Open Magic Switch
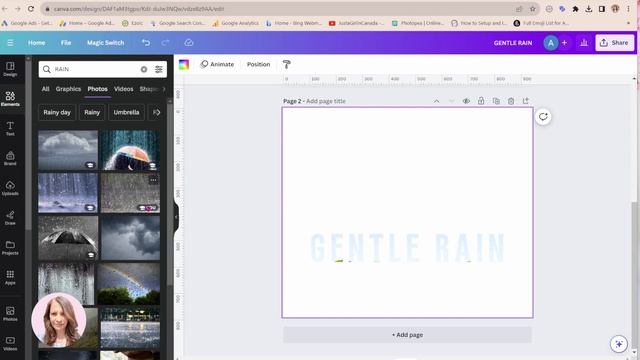640x360 pixels. [x=105, y=42]
